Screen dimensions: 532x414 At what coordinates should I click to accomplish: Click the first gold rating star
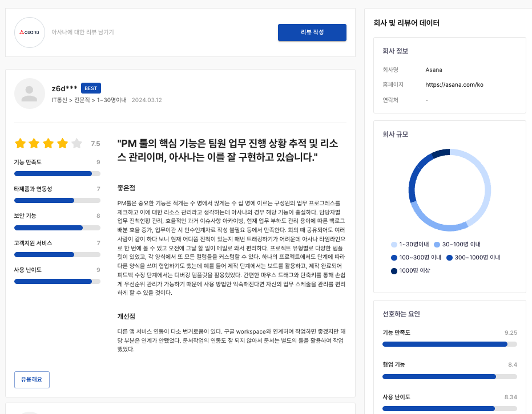pyautogui.click(x=21, y=143)
